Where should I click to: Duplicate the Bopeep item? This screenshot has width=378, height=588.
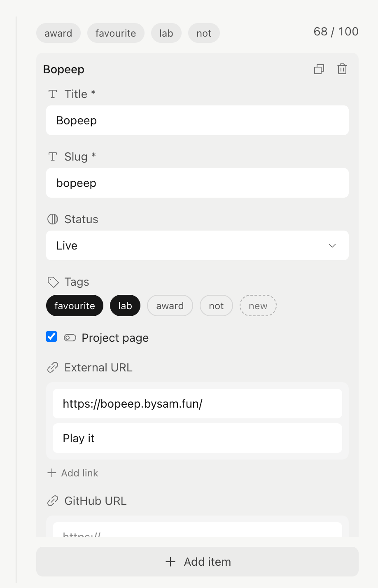(319, 69)
